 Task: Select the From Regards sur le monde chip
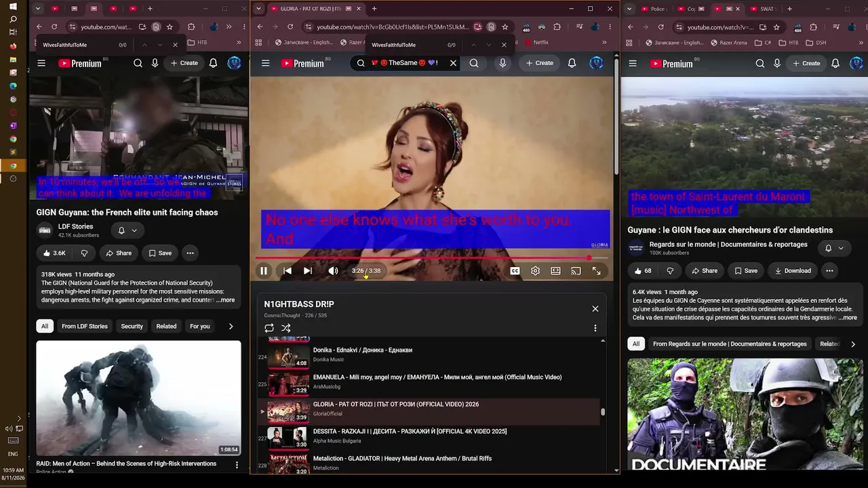tap(730, 344)
